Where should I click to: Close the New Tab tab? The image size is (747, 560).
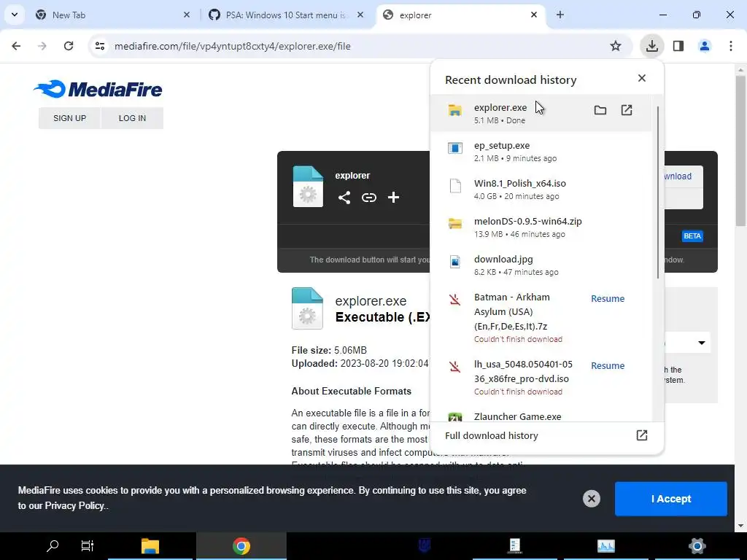(x=187, y=15)
